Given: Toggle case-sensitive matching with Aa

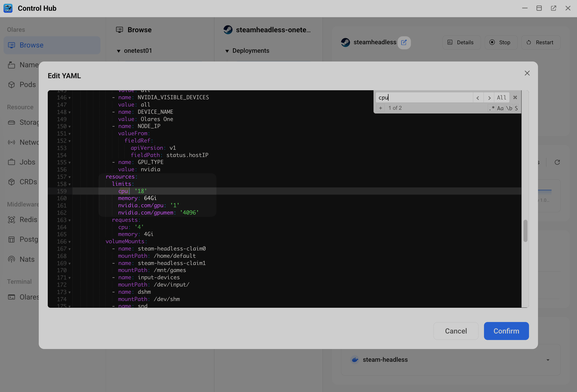Looking at the screenshot, I should (x=500, y=108).
